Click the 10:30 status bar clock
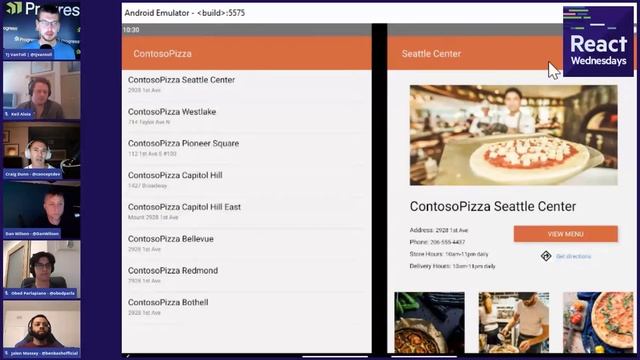The image size is (640, 360). (131, 30)
